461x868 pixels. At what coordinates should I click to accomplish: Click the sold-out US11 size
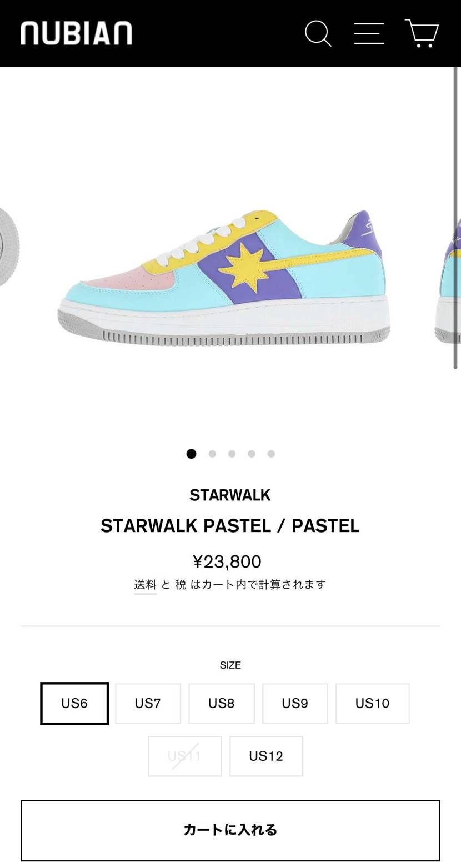click(184, 756)
